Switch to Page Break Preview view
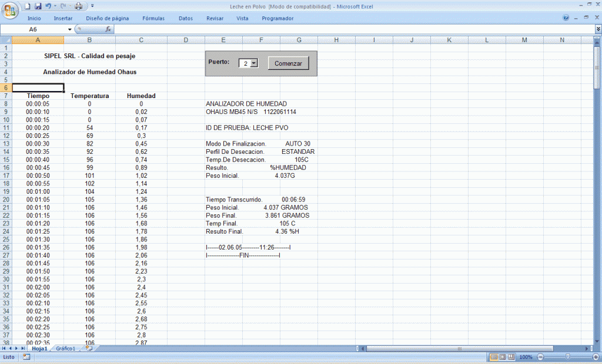 pyautogui.click(x=510, y=357)
